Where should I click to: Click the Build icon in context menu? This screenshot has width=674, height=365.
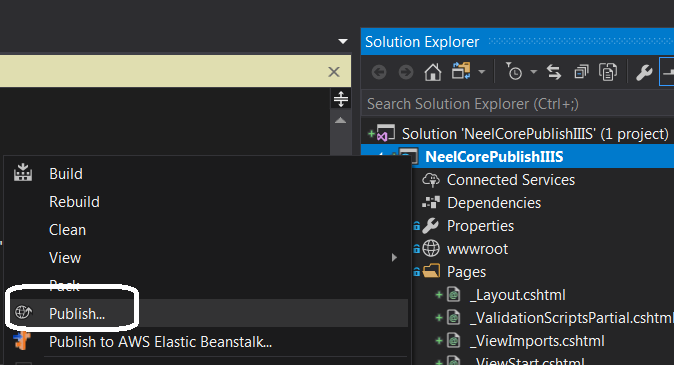[x=23, y=172]
